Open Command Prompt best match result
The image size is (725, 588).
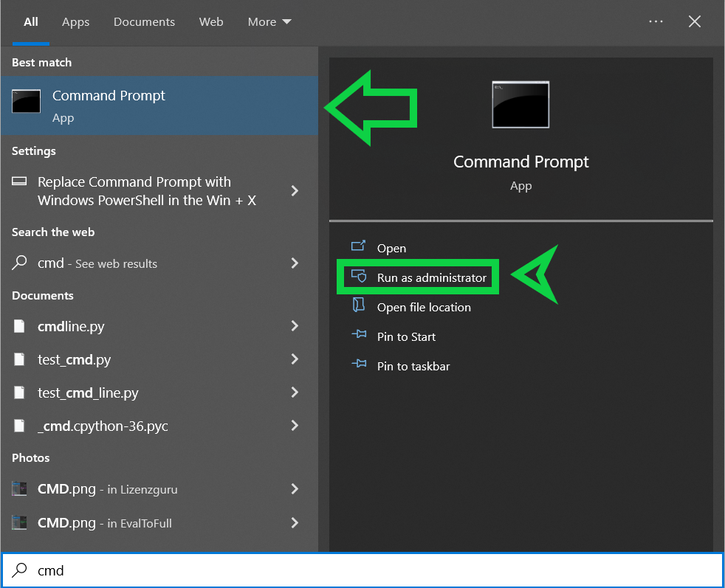pyautogui.click(x=159, y=106)
